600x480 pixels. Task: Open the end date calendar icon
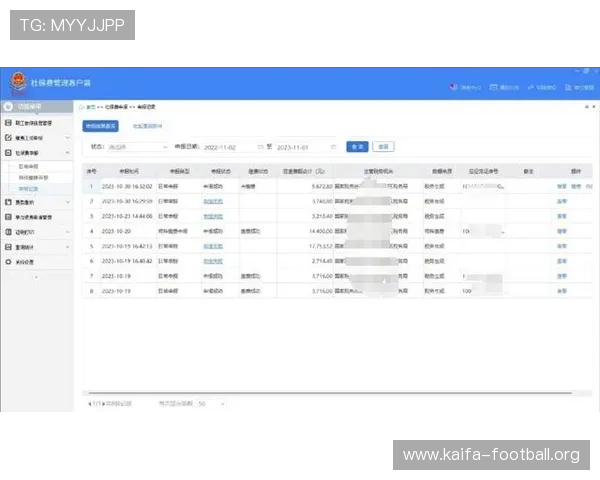click(333, 147)
